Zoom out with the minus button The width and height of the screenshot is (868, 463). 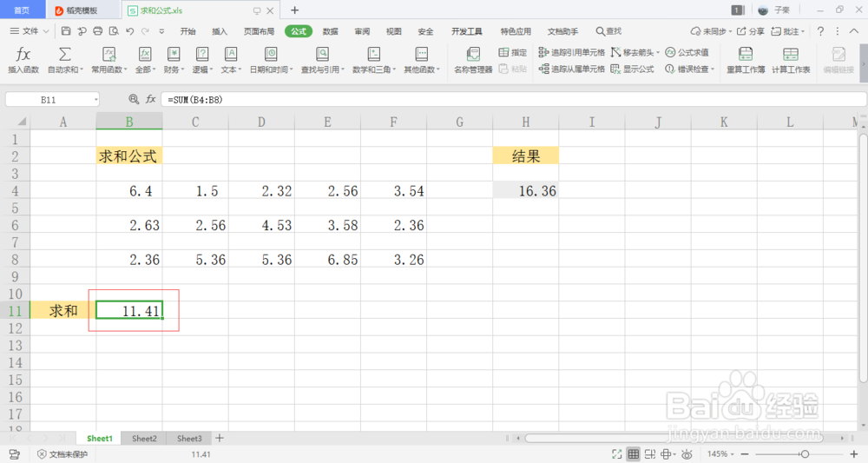(x=745, y=454)
